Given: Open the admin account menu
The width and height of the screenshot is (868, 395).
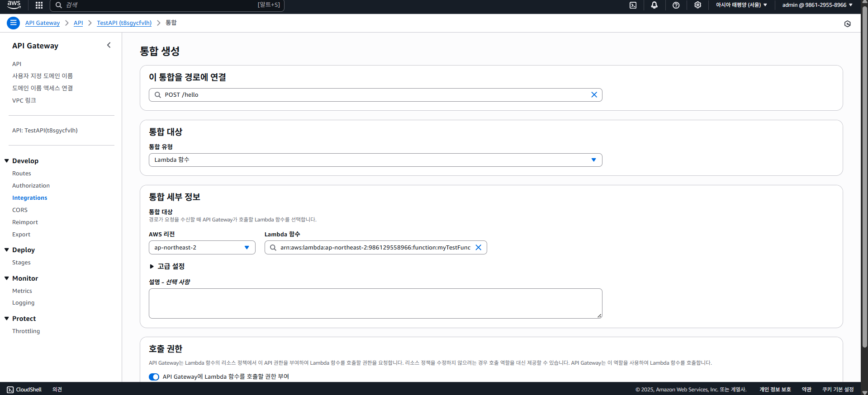Looking at the screenshot, I should (817, 5).
